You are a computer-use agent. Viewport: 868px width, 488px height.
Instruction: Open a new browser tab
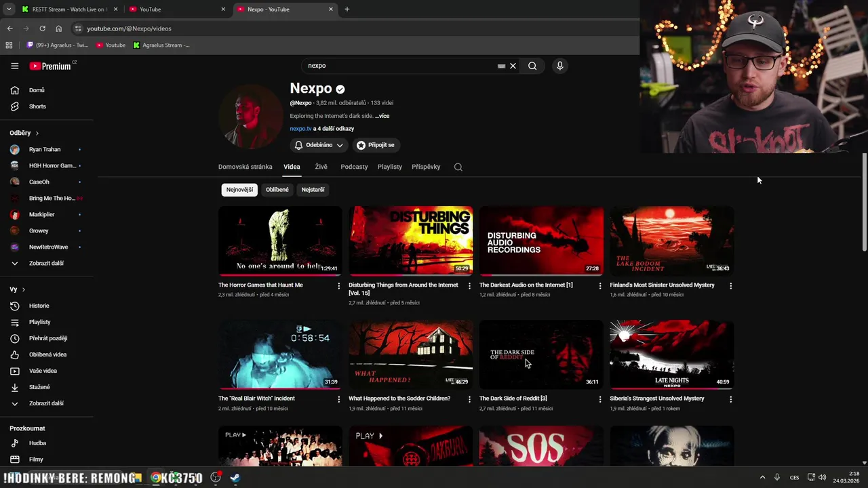pos(347,9)
